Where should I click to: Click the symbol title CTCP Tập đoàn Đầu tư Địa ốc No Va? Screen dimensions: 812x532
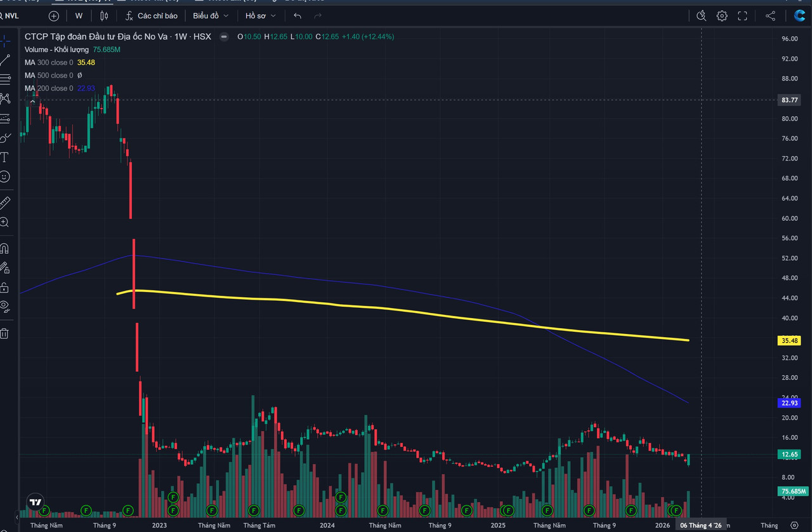(96, 37)
